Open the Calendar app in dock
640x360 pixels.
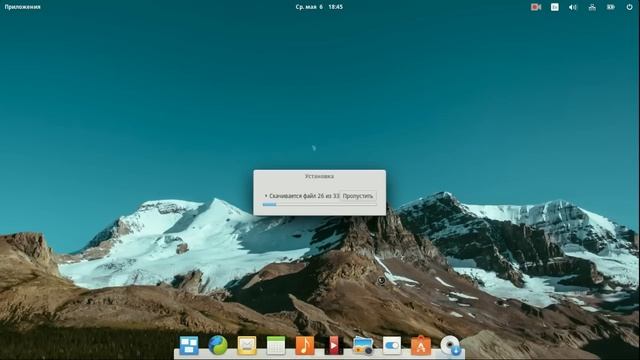(276, 345)
